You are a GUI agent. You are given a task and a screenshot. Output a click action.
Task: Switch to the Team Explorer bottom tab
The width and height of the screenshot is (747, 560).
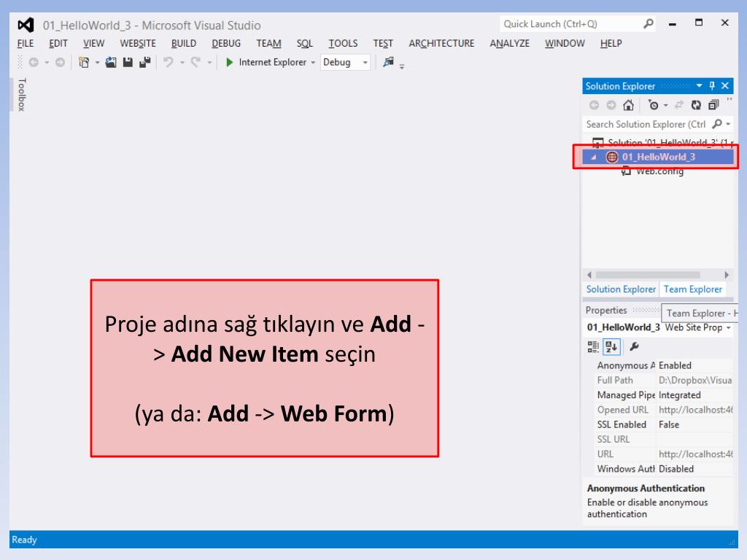coord(693,289)
